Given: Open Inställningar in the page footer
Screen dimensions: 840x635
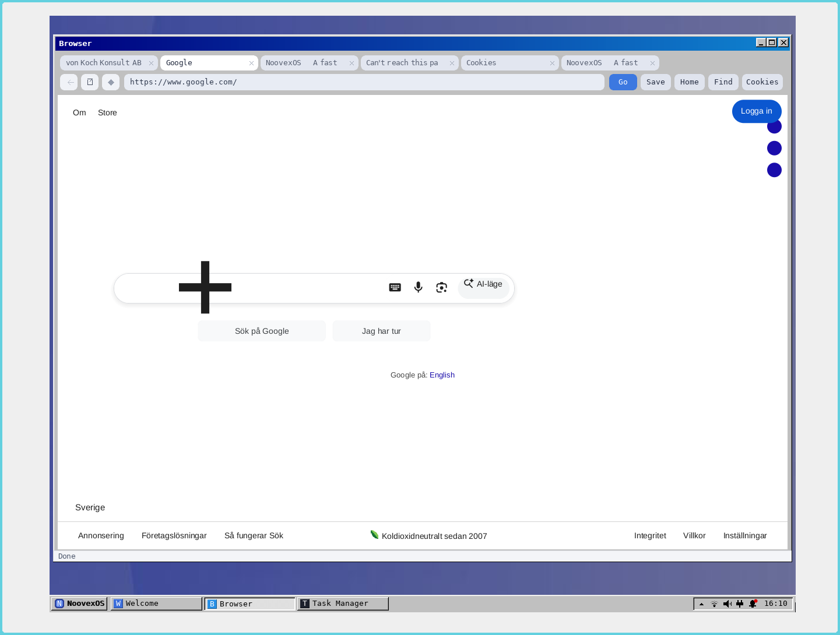Looking at the screenshot, I should [745, 535].
